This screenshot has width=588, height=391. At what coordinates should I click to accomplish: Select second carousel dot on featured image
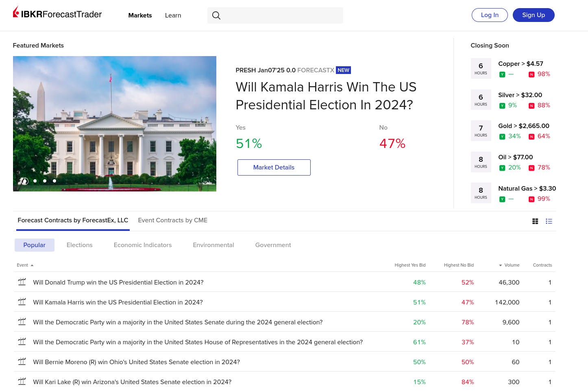[35, 181]
